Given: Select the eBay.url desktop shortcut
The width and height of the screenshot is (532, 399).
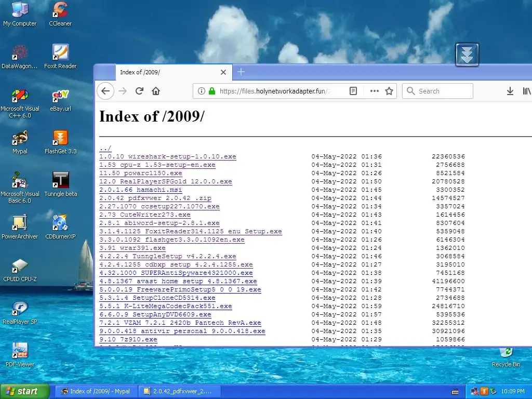Looking at the screenshot, I should [60, 100].
